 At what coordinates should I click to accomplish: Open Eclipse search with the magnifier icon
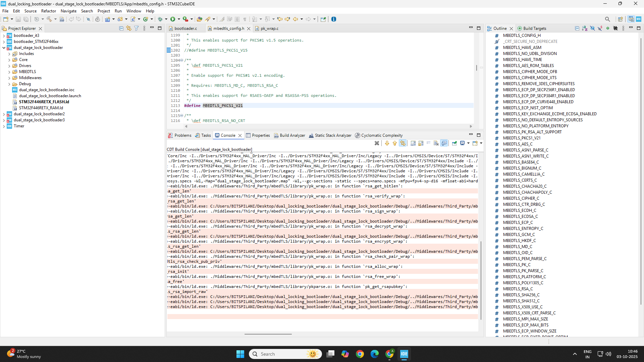608,19
